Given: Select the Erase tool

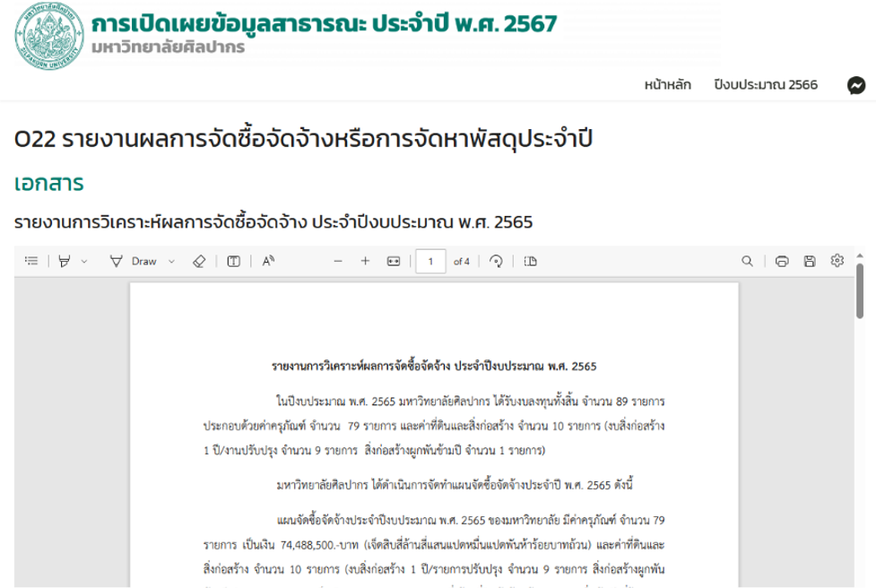Looking at the screenshot, I should click(x=199, y=262).
